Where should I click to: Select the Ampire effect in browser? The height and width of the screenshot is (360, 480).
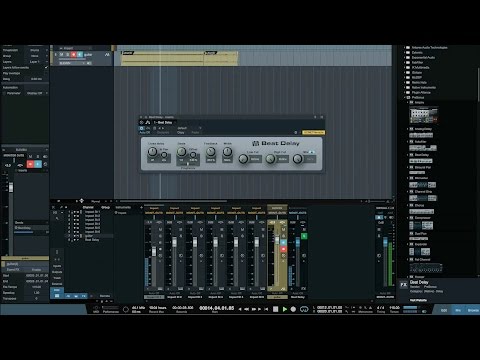tap(419, 102)
